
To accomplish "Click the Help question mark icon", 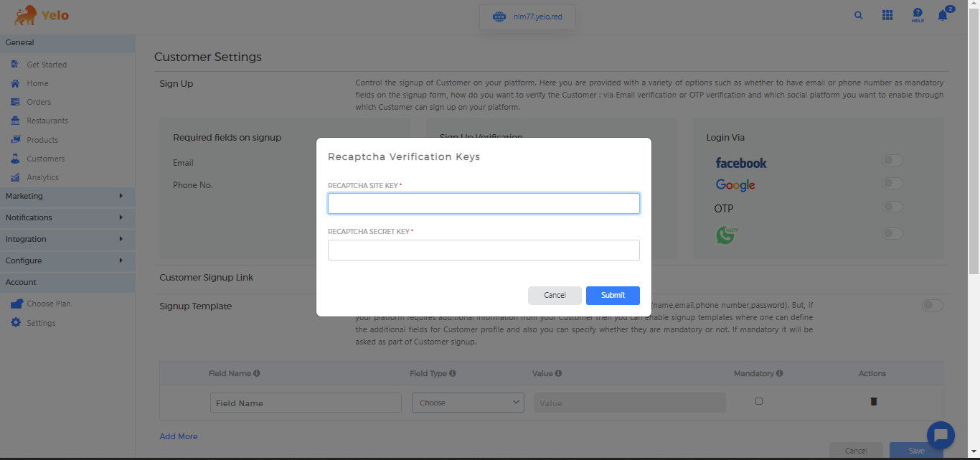I will coord(917,14).
